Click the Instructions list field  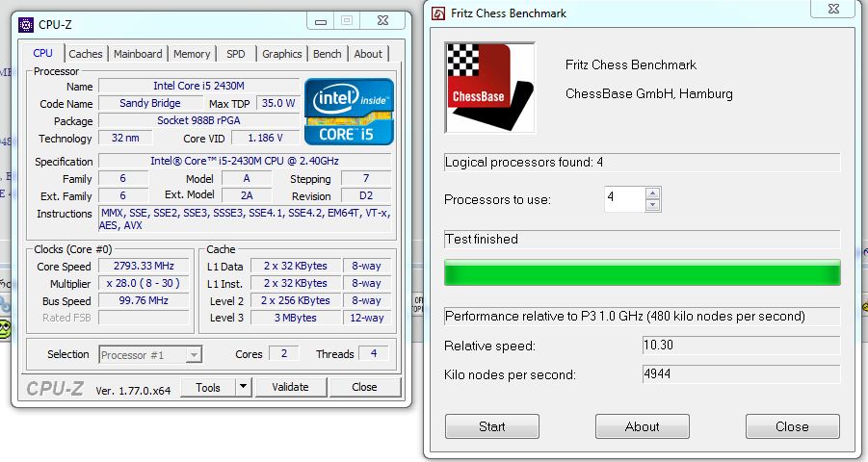245,218
